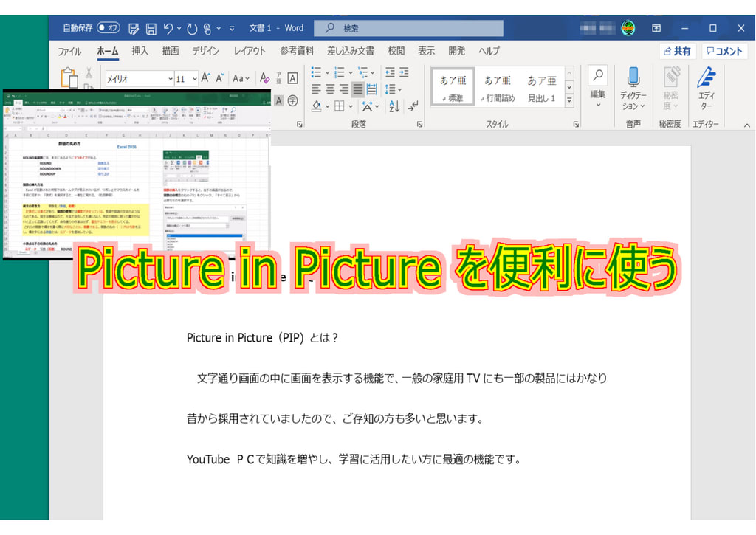Click the phonetic guide (ruby) icon
The image size is (756, 535).
pos(278,78)
